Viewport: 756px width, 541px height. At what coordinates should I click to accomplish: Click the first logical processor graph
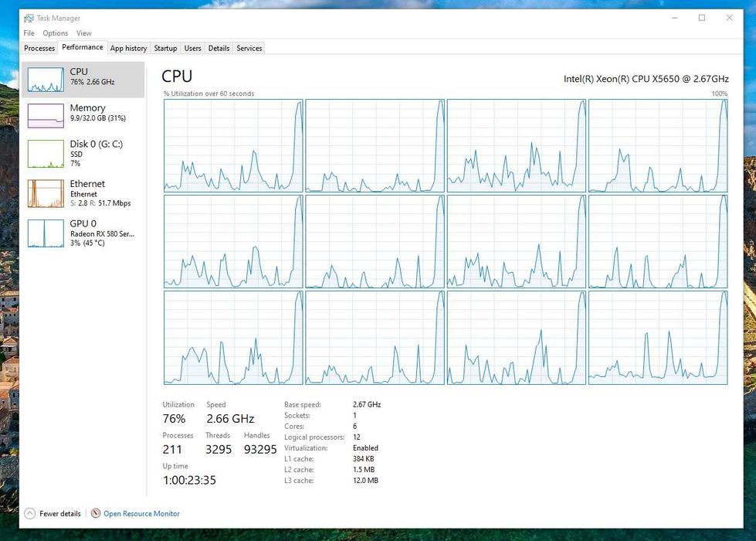233,146
